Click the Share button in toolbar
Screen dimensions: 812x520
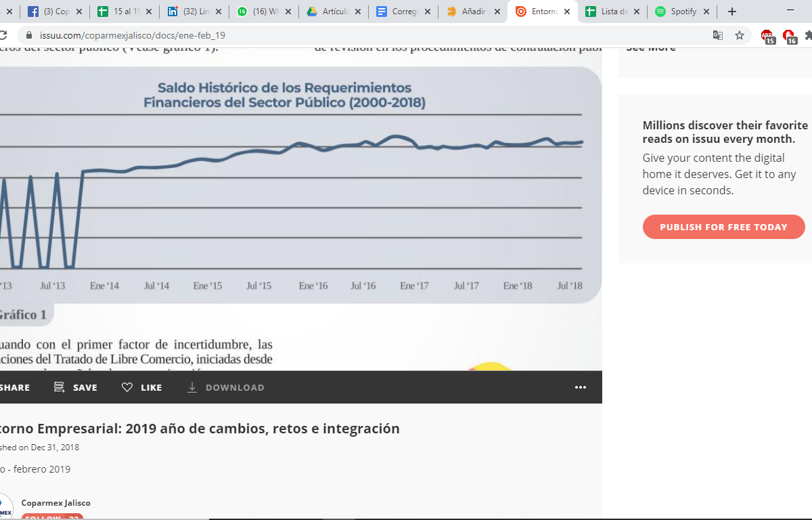pyautogui.click(x=14, y=387)
